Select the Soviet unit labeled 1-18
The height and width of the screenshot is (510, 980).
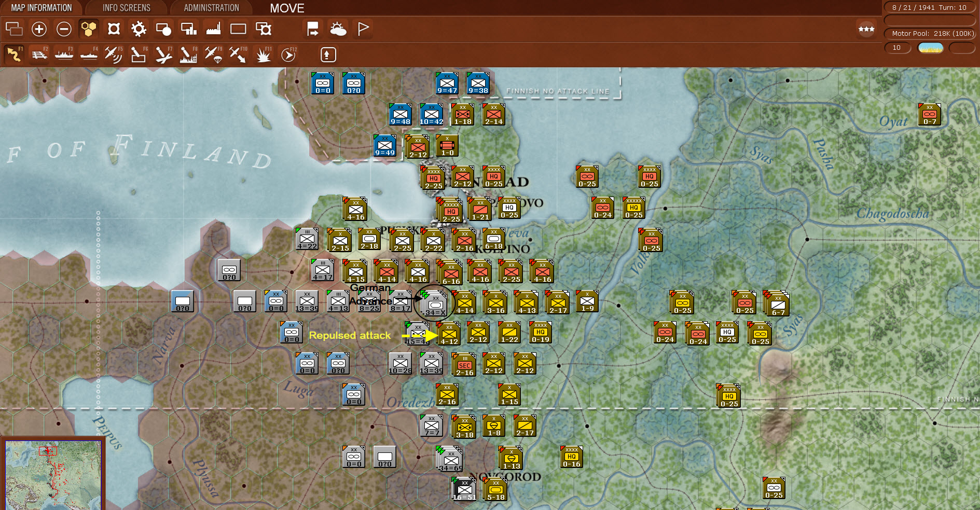click(x=462, y=115)
